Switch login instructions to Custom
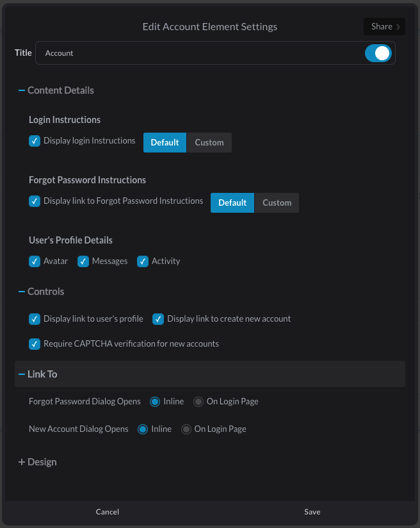Image resolution: width=420 pixels, height=528 pixels. (209, 142)
